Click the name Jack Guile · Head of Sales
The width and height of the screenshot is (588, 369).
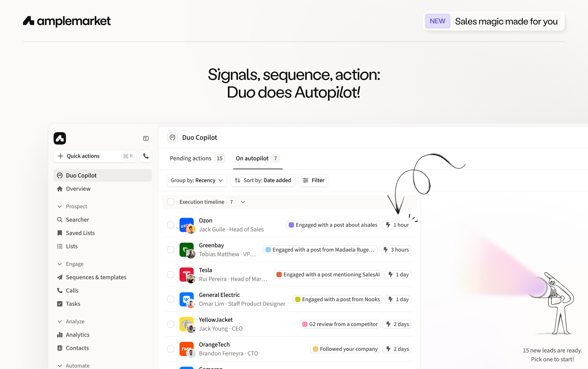(231, 229)
